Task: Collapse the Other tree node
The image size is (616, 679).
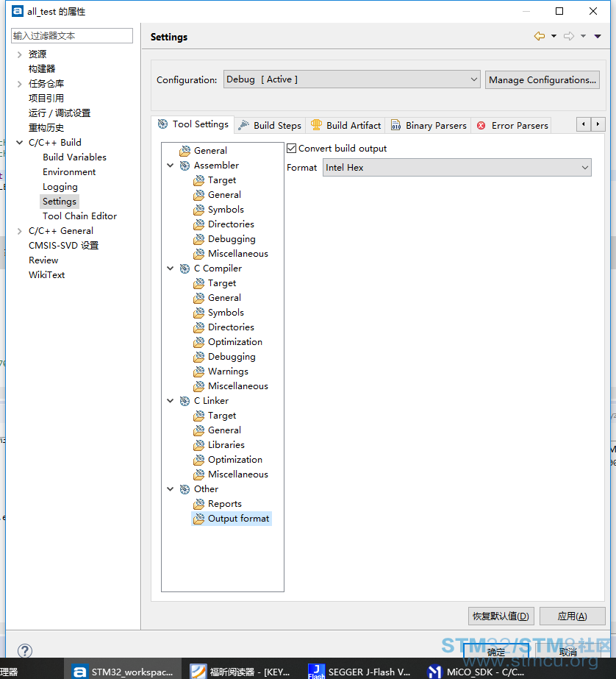Action: (171, 489)
